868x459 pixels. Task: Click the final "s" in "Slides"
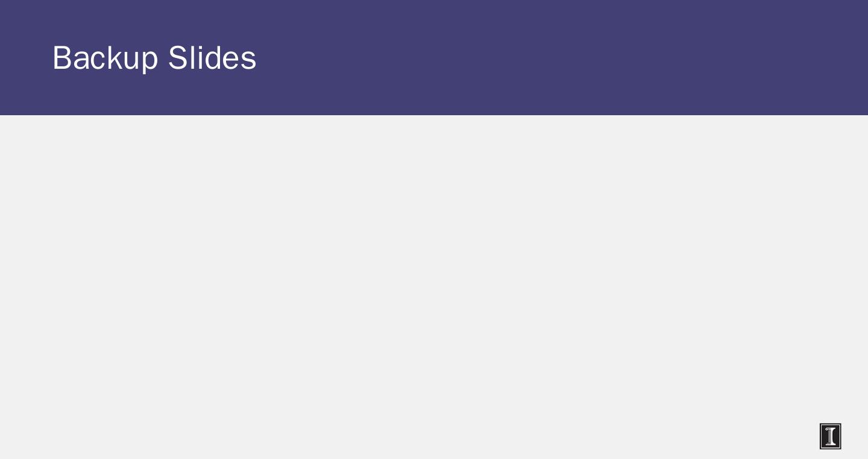pyautogui.click(x=249, y=60)
